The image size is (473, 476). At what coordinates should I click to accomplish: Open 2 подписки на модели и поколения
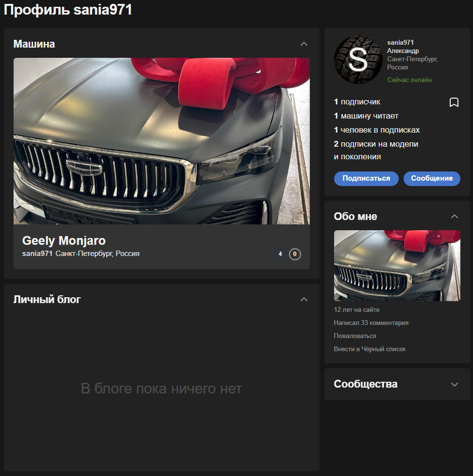point(376,150)
